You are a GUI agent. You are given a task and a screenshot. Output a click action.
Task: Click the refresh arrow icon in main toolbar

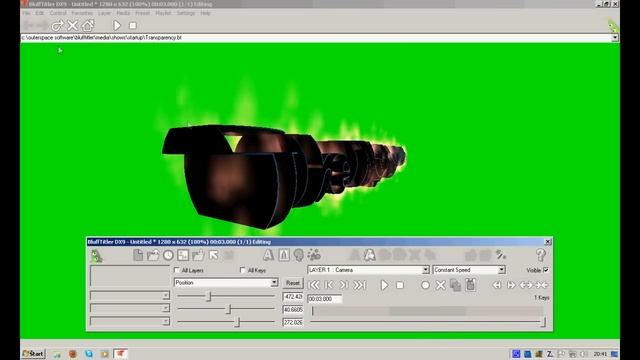pyautogui.click(x=57, y=26)
